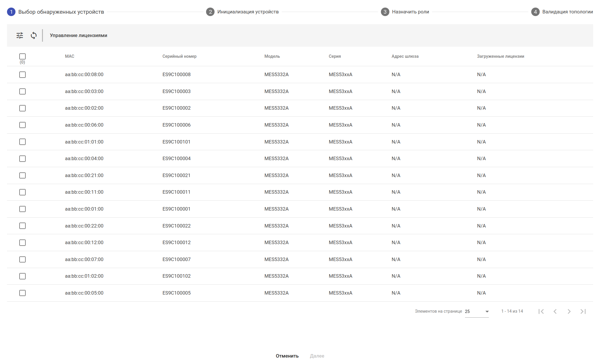Click Управление лицензиями button
Image resolution: width=601 pixels, height=364 pixels.
click(x=79, y=36)
